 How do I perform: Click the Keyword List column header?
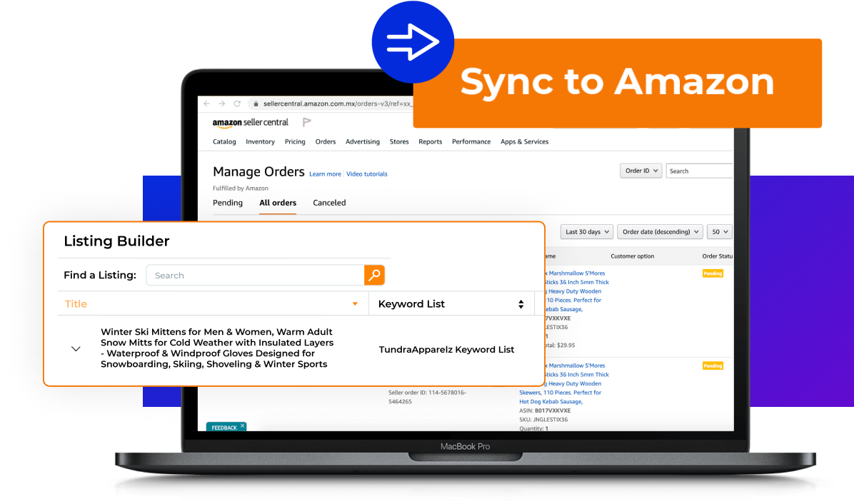tap(411, 303)
